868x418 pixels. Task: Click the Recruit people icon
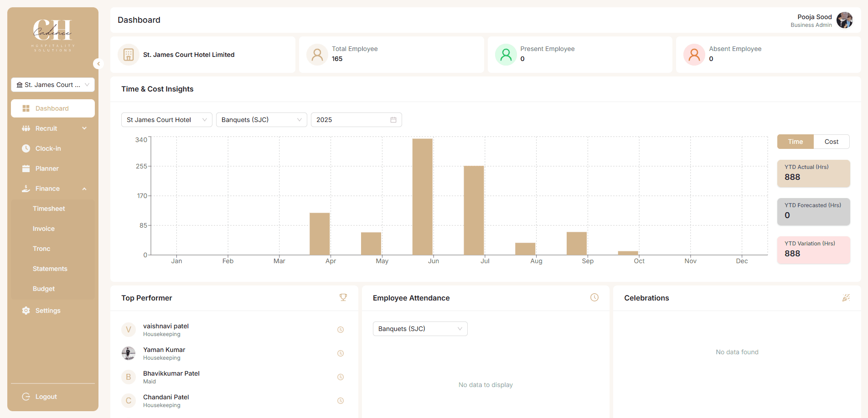[26, 128]
